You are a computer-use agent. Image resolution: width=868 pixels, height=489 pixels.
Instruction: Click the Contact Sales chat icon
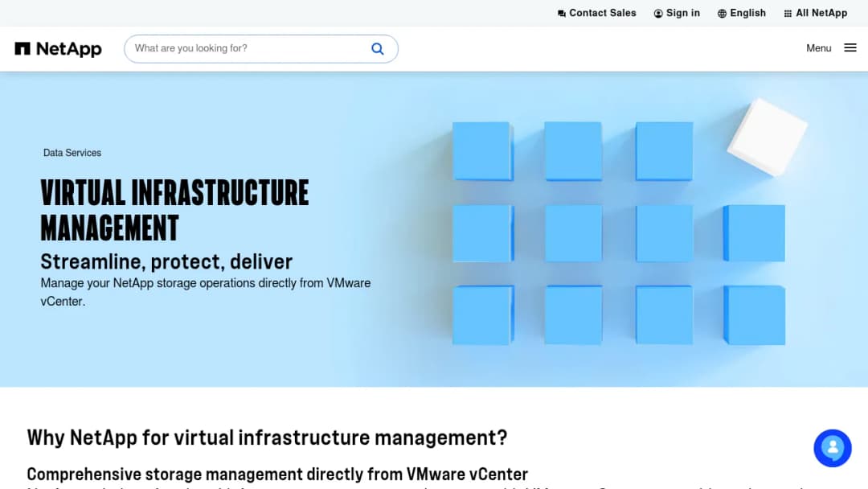561,14
